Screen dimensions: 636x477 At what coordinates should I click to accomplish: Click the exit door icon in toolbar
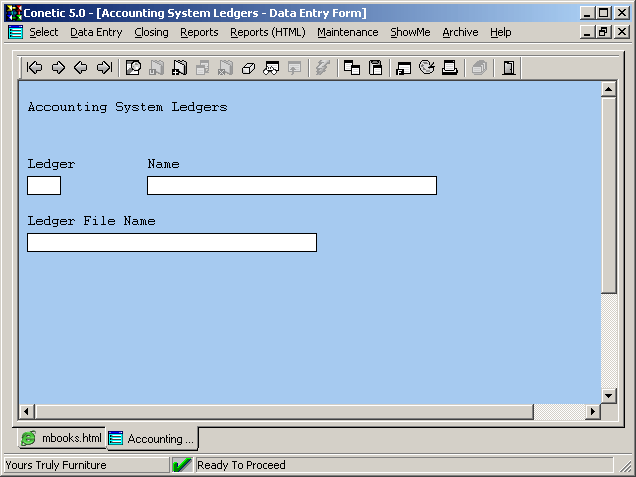[509, 68]
